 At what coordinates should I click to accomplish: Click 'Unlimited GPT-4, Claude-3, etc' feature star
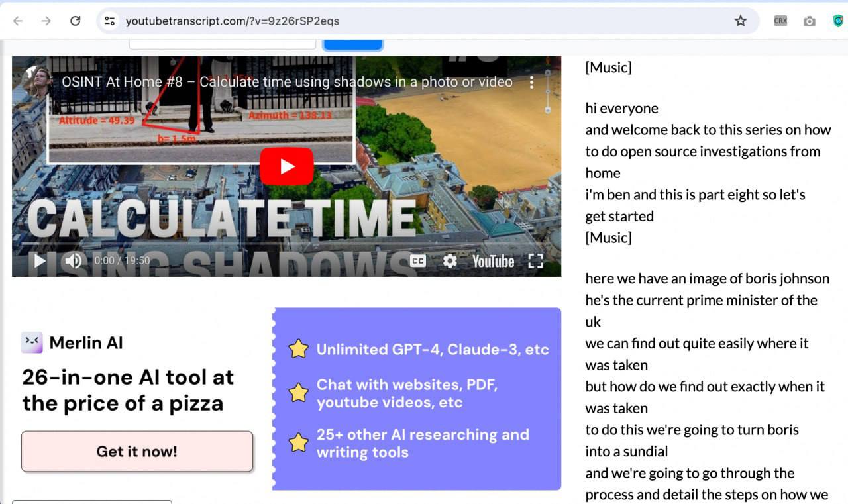pos(299,349)
